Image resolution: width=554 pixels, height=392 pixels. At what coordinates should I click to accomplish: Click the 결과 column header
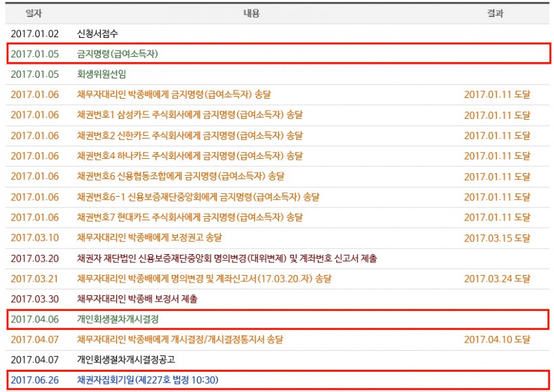point(495,14)
